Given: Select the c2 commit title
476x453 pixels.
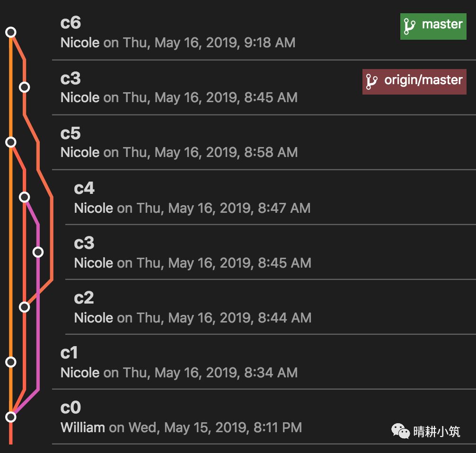Looking at the screenshot, I should (x=84, y=298).
